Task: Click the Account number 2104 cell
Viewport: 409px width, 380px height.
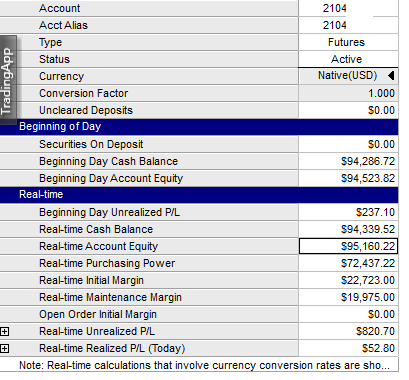Action: coord(348,8)
